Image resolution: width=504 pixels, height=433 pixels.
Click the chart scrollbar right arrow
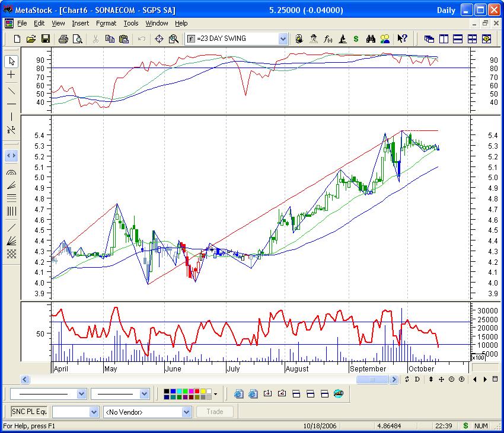pyautogui.click(x=394, y=380)
